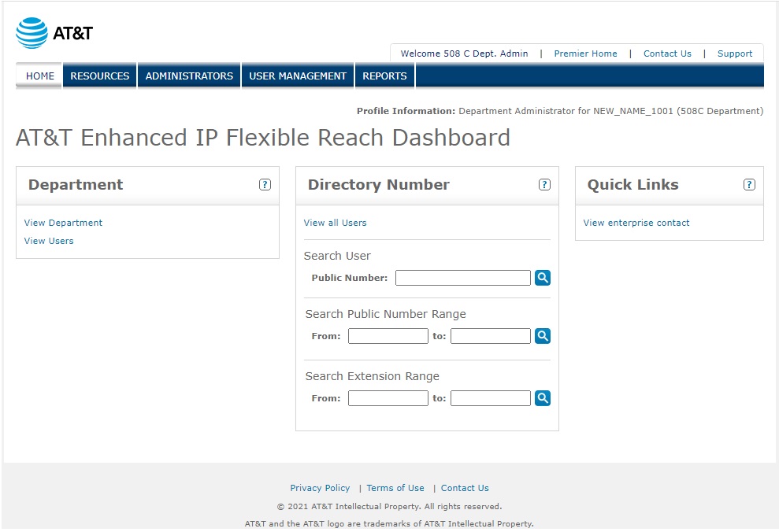Focus Public Number Range to field
Image resolution: width=779 pixels, height=532 pixels.
click(x=491, y=336)
